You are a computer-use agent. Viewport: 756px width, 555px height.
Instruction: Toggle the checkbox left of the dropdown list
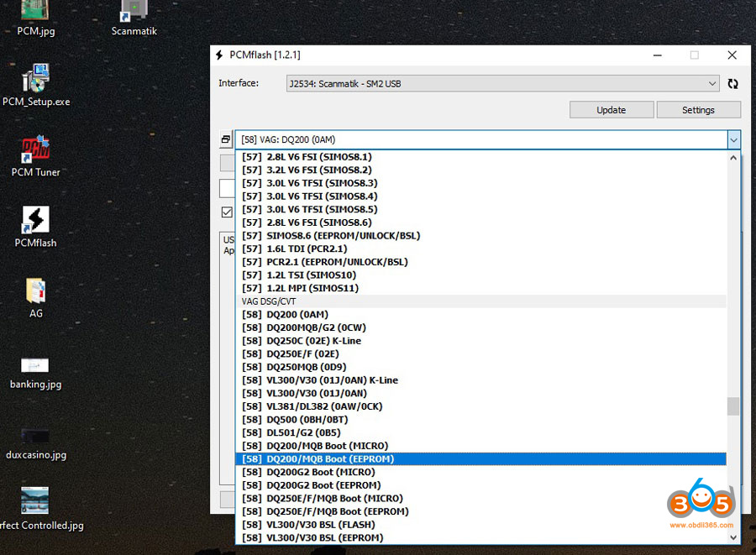click(227, 212)
